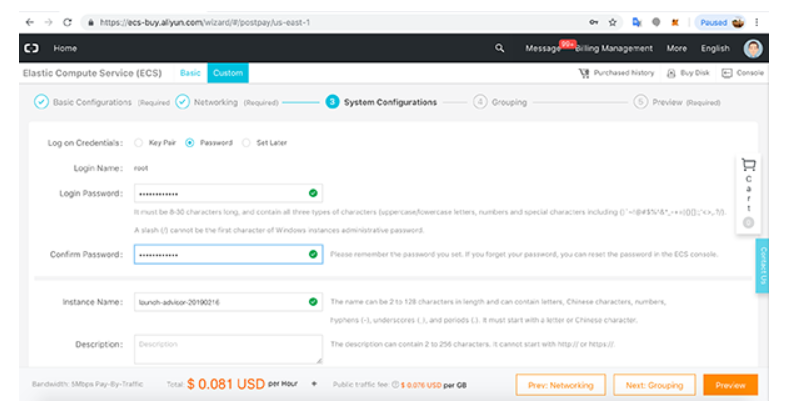This screenshot has height=418, width=793.
Task: Click the translate extension icon
Action: click(x=637, y=22)
